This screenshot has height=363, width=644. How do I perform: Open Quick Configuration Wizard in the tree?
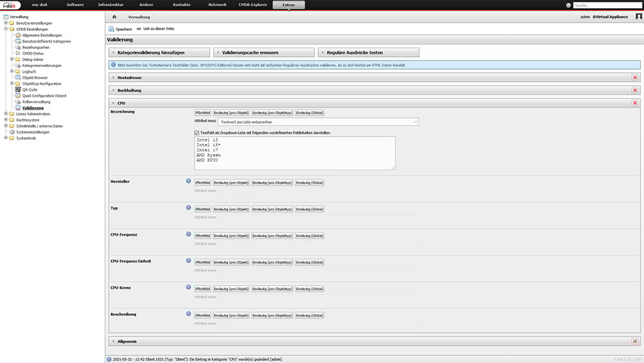44,95
